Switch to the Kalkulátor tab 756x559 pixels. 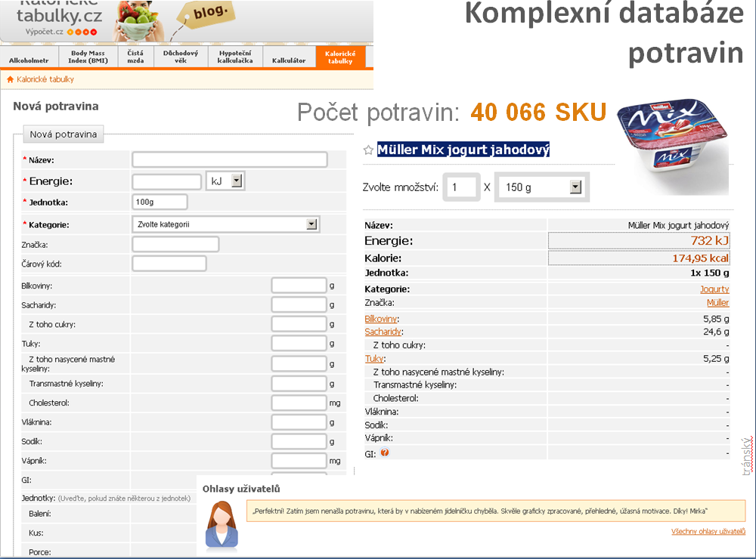click(289, 57)
